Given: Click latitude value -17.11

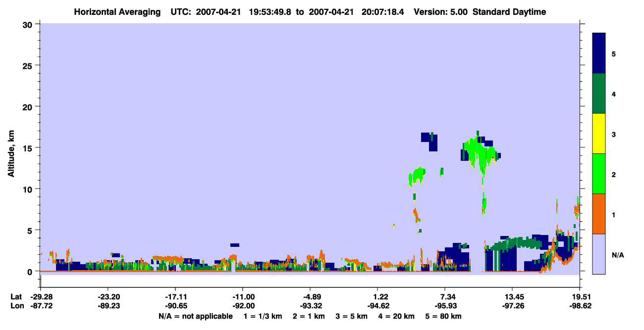Looking at the screenshot, I should coord(175,297).
